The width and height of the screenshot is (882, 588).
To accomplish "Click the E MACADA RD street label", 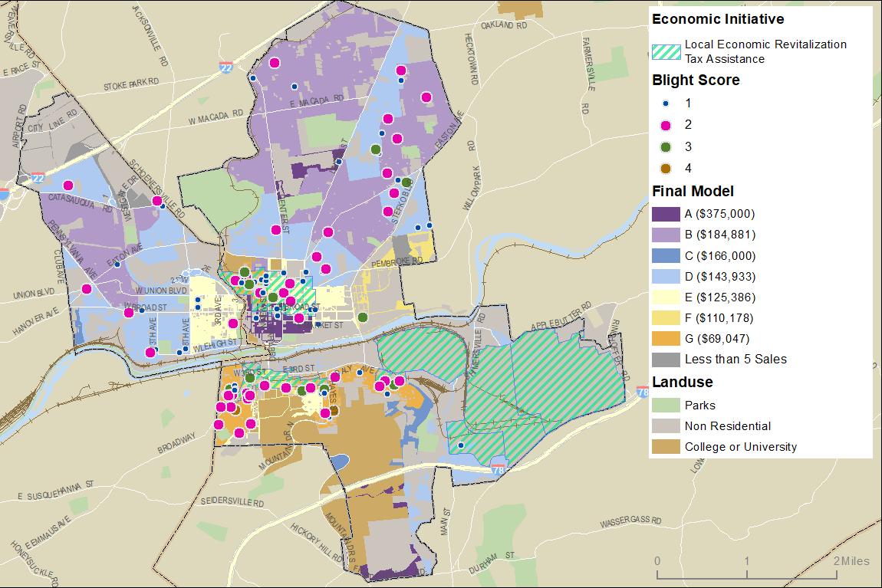I will click(316, 101).
